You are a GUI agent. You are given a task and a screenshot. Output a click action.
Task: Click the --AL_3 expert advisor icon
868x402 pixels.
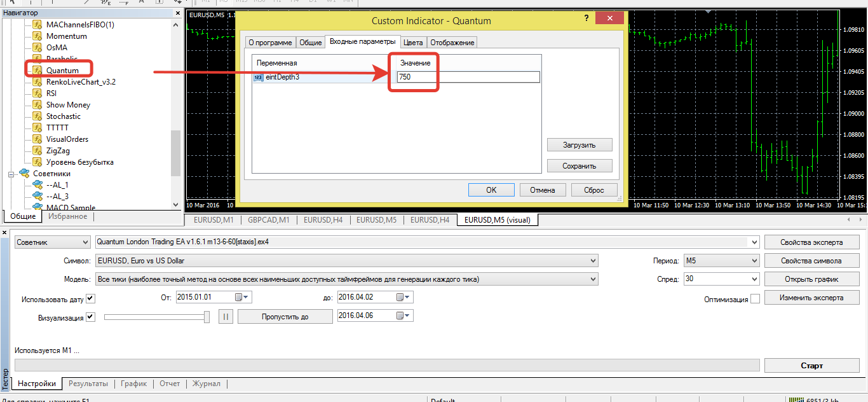[x=37, y=196]
